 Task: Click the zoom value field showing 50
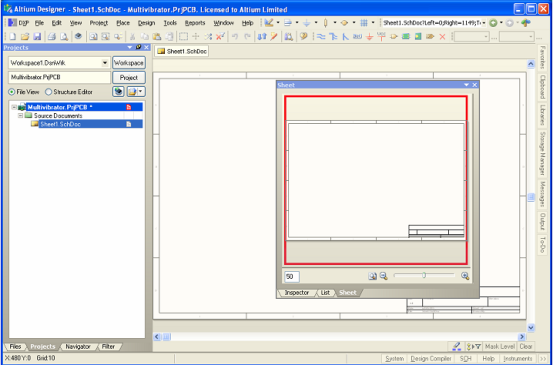tap(292, 277)
